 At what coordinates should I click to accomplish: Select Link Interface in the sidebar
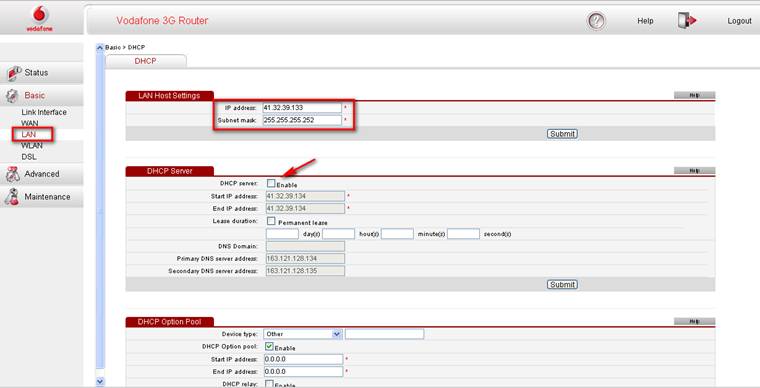(44, 112)
